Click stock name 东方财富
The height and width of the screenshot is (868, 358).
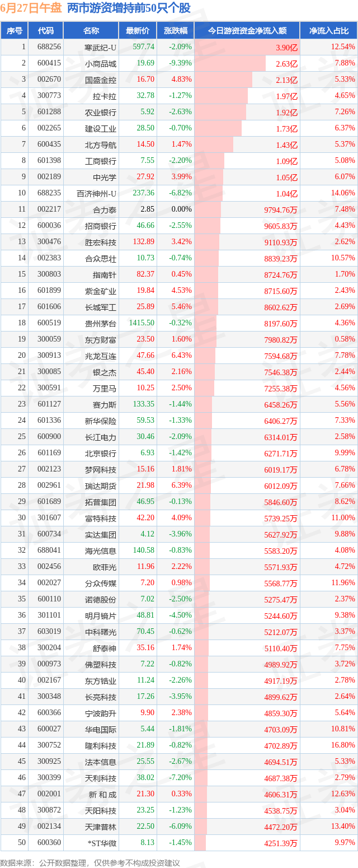point(101,339)
